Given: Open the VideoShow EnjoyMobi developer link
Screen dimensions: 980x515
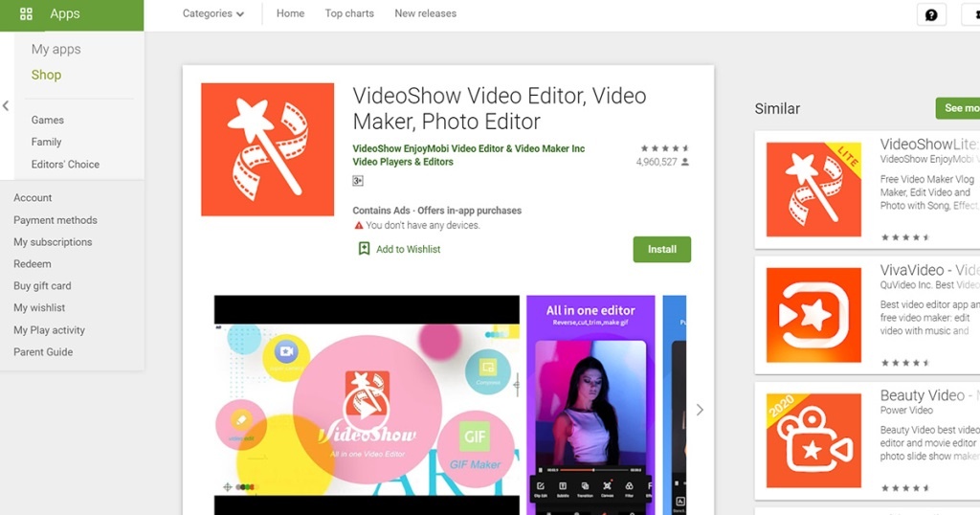Looking at the screenshot, I should (x=468, y=149).
